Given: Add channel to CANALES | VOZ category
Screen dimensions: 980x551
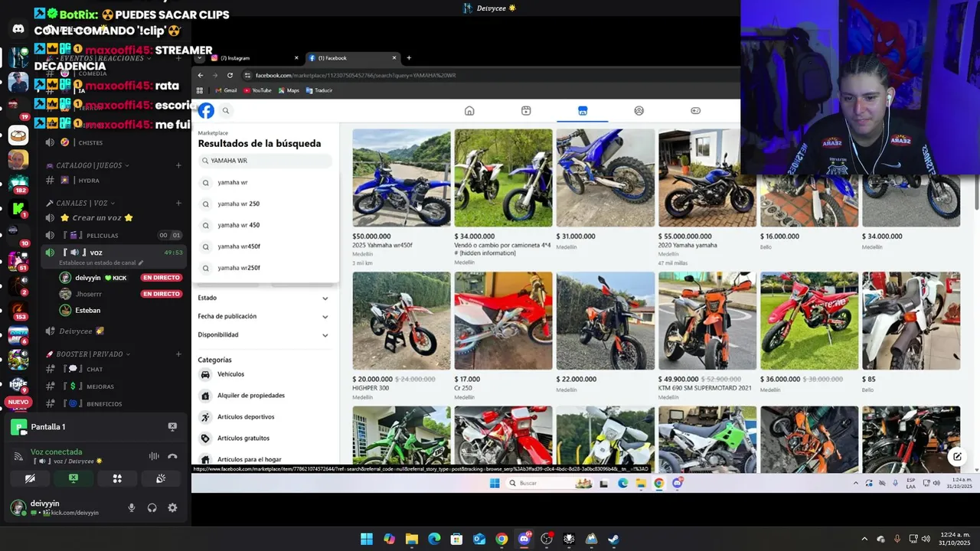Looking at the screenshot, I should (x=178, y=203).
